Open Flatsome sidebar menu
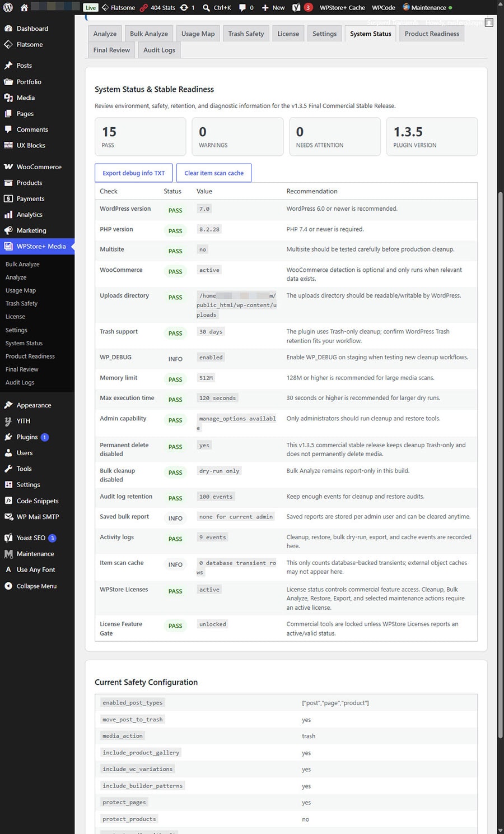 pos(30,44)
